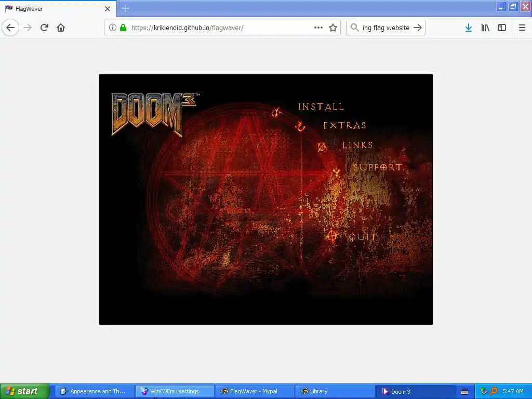Open the Library bookshelf icon

pyautogui.click(x=485, y=28)
